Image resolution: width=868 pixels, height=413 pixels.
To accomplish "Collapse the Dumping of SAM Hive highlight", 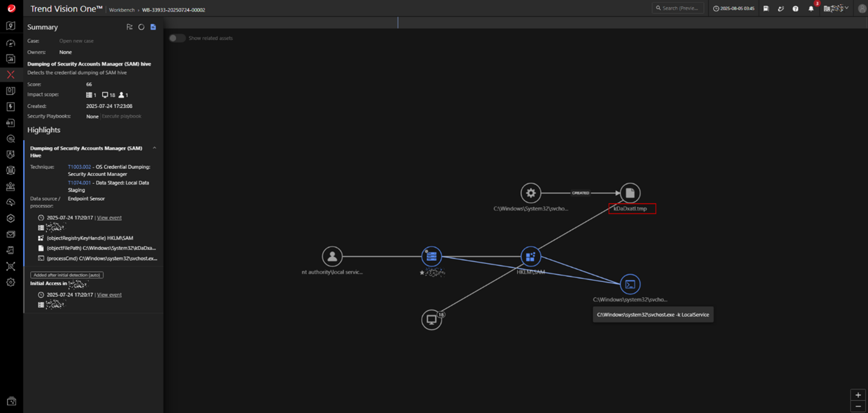I will 154,148.
